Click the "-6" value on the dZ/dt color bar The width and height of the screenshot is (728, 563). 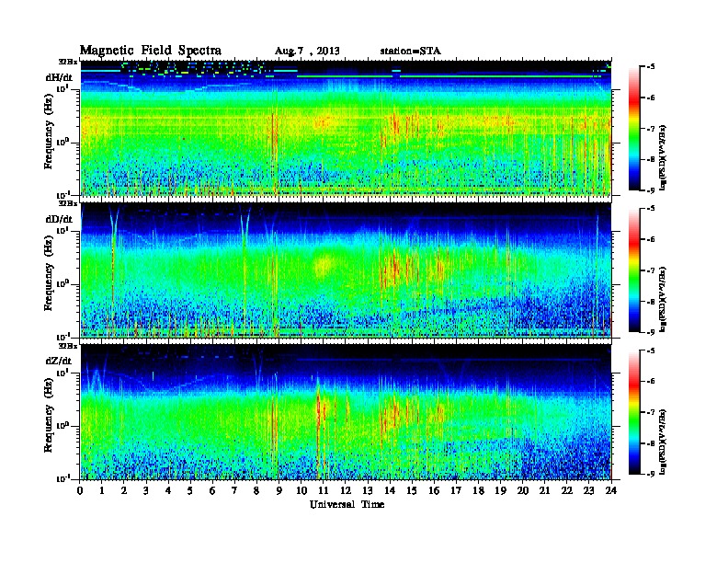[x=651, y=381]
